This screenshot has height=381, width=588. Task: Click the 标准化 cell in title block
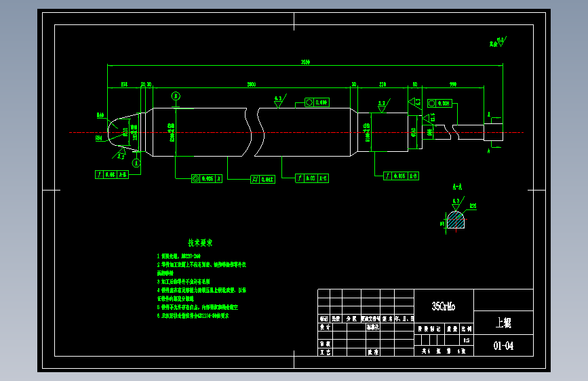click(x=373, y=327)
